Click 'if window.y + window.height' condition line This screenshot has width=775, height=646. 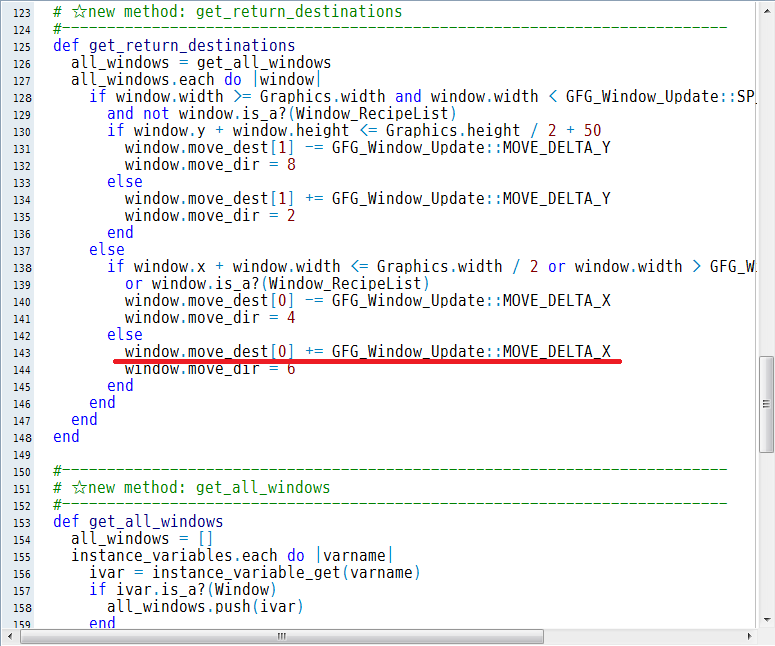[354, 130]
